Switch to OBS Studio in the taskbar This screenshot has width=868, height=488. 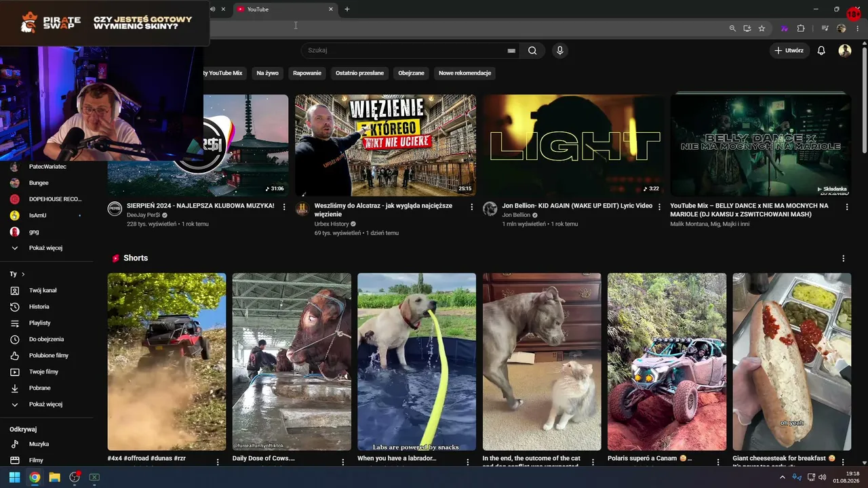pos(75,477)
